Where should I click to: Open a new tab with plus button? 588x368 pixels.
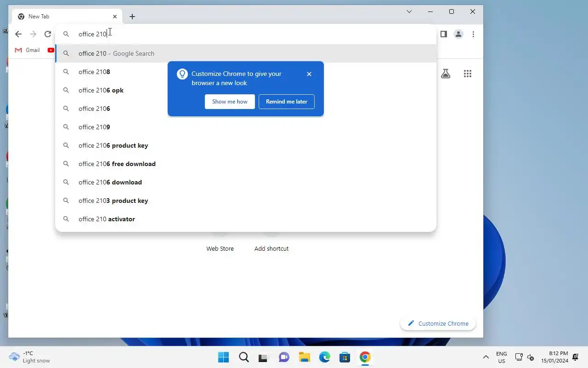click(x=132, y=17)
